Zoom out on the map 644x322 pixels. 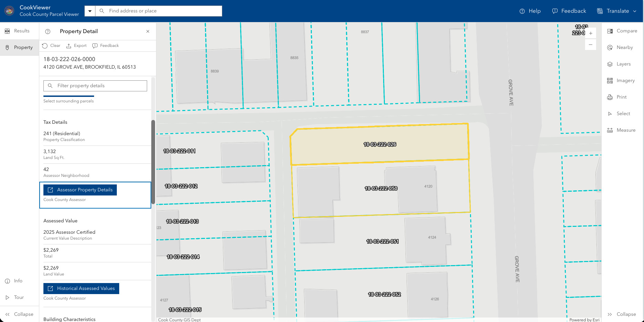[x=591, y=44]
